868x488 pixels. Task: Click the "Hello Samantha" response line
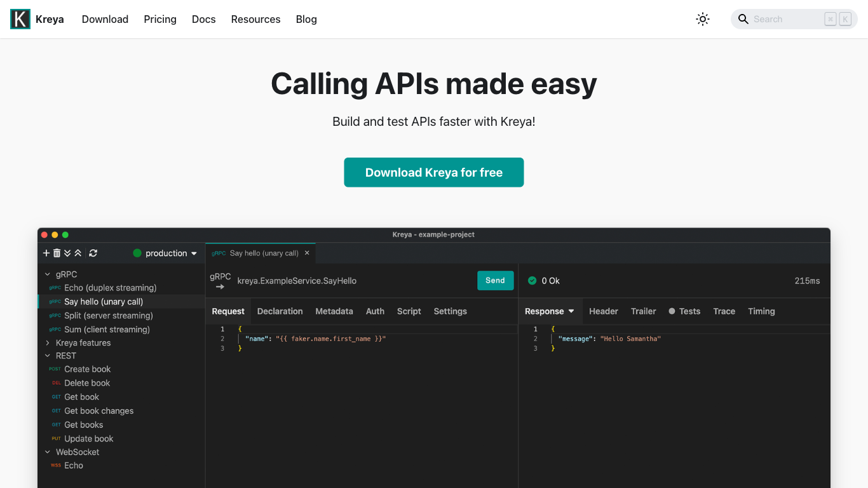(x=609, y=339)
